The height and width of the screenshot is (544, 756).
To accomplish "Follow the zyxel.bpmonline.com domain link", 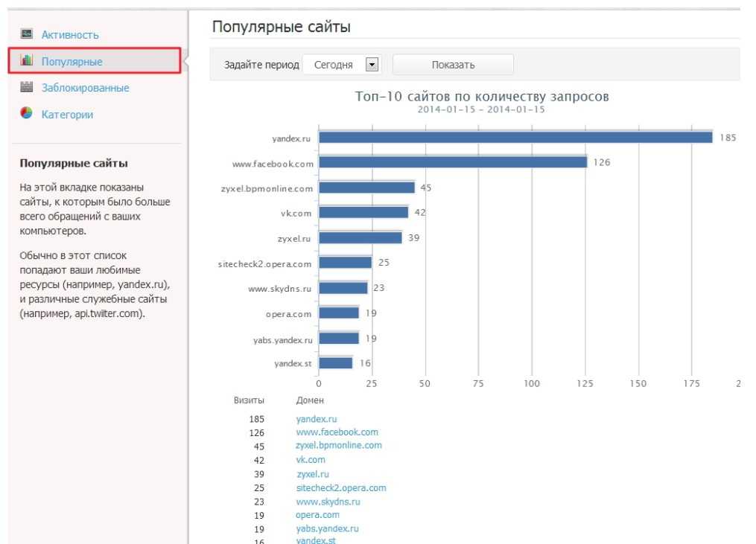I will (339, 445).
